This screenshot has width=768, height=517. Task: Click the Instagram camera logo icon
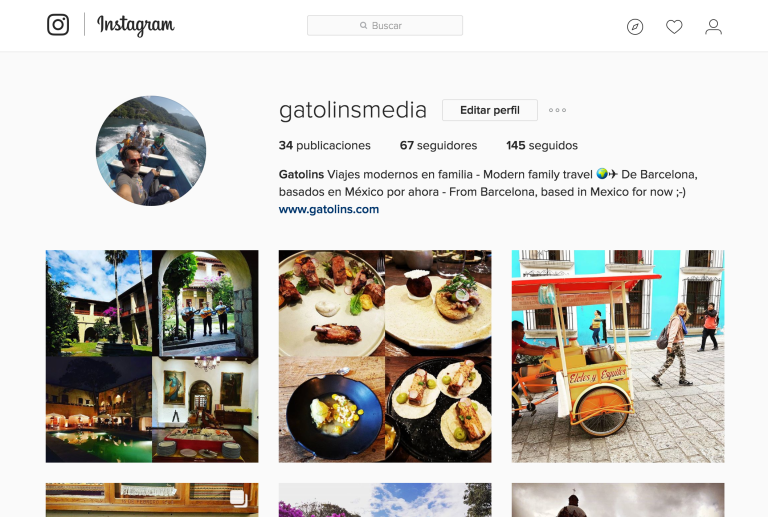pyautogui.click(x=58, y=24)
